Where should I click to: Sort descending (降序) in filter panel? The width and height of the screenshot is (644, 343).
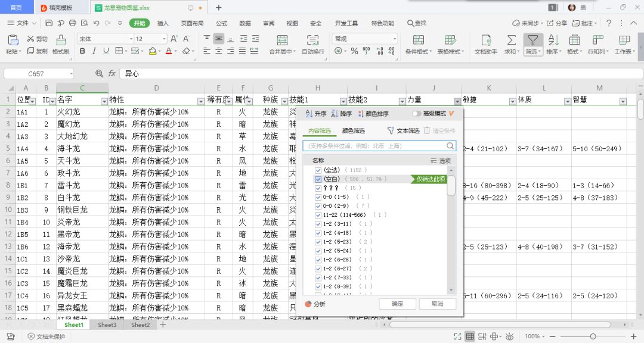tap(341, 114)
